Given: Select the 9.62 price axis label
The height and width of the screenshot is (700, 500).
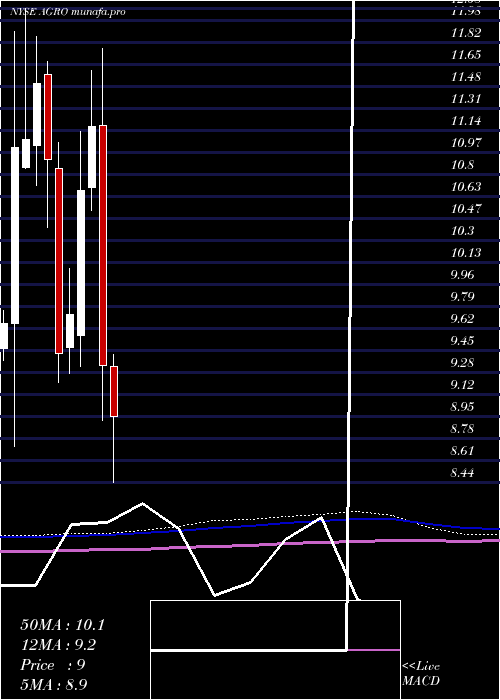Looking at the screenshot, I should (462, 319).
